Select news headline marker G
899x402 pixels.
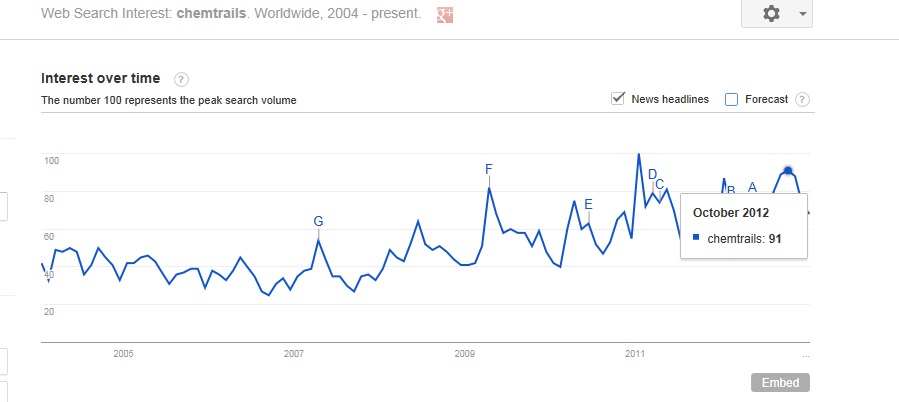click(318, 221)
